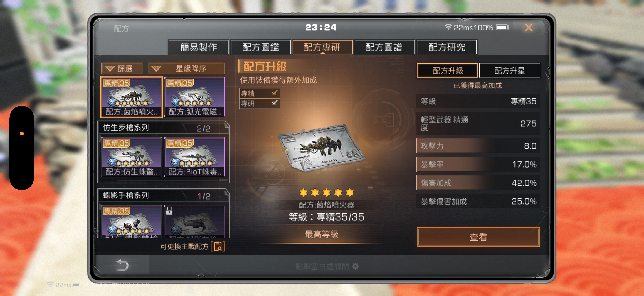Viewport: 644px width, 296px height.
Task: Select the 菌焰噴火 recipe thumbnail
Action: click(x=132, y=97)
